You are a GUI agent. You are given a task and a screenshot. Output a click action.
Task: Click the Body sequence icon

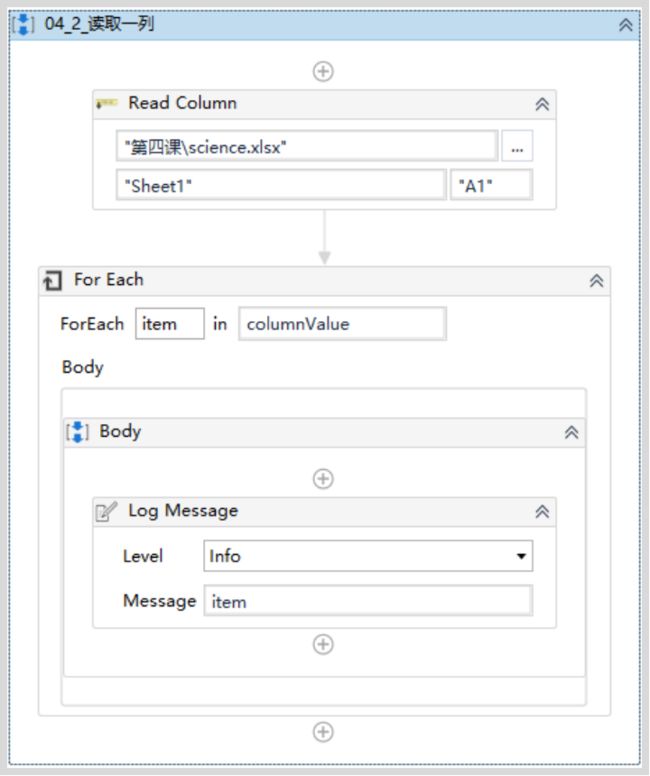77,432
